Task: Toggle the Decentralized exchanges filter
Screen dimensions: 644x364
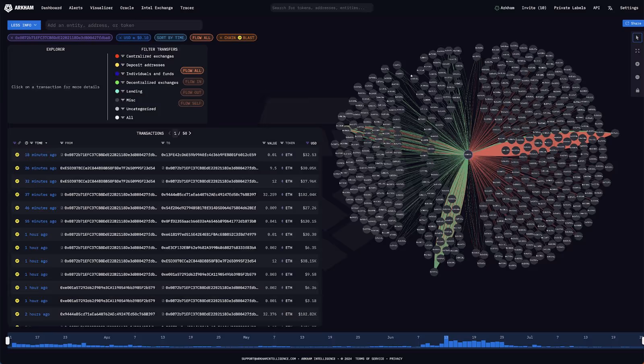Action: (147, 83)
